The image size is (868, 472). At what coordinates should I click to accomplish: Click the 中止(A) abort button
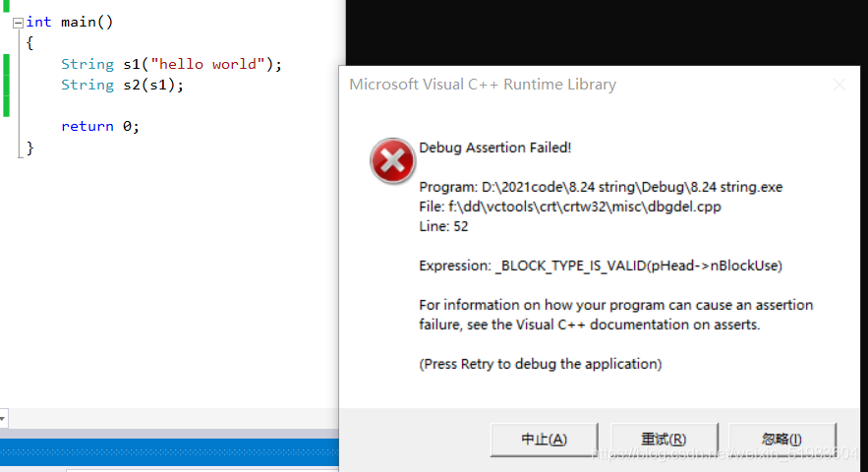tap(545, 440)
